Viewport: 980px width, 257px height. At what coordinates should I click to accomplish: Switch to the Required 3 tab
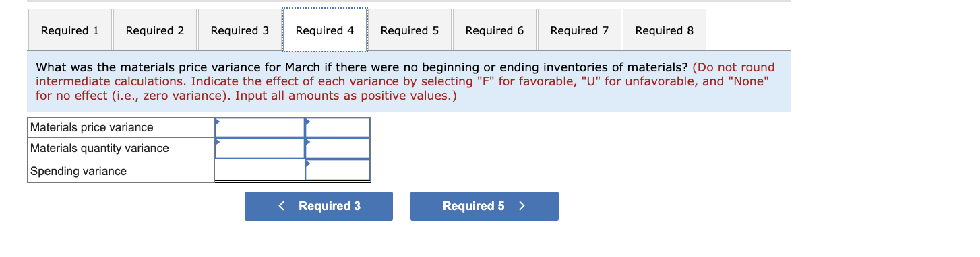pos(240,30)
